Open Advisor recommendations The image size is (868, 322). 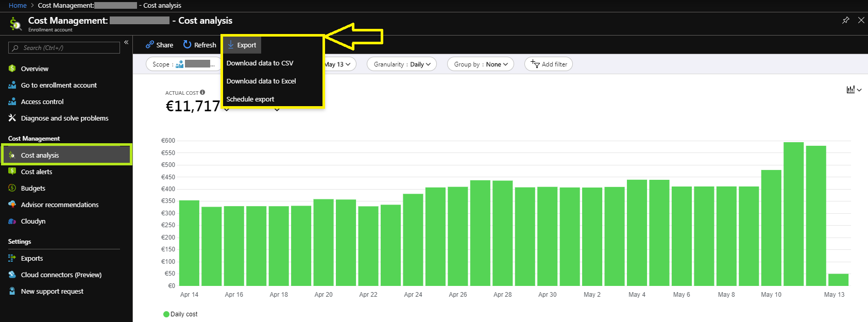[59, 205]
